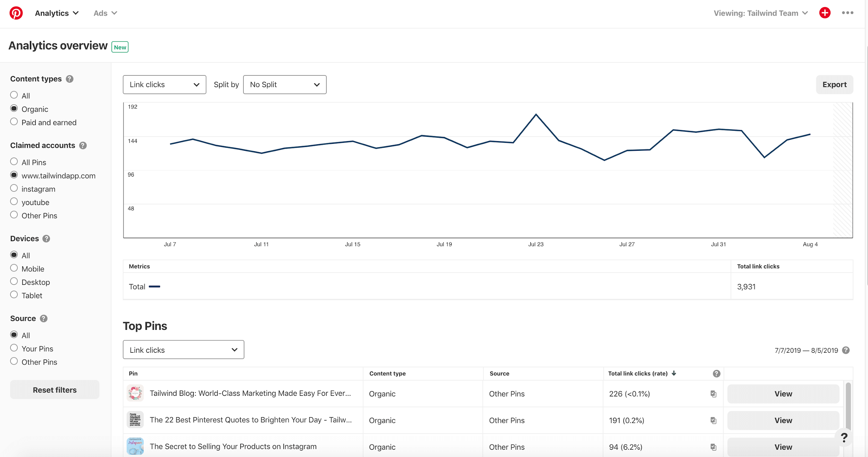The image size is (868, 457).
Task: Choose the Mobile devices radio button
Action: pos(14,268)
